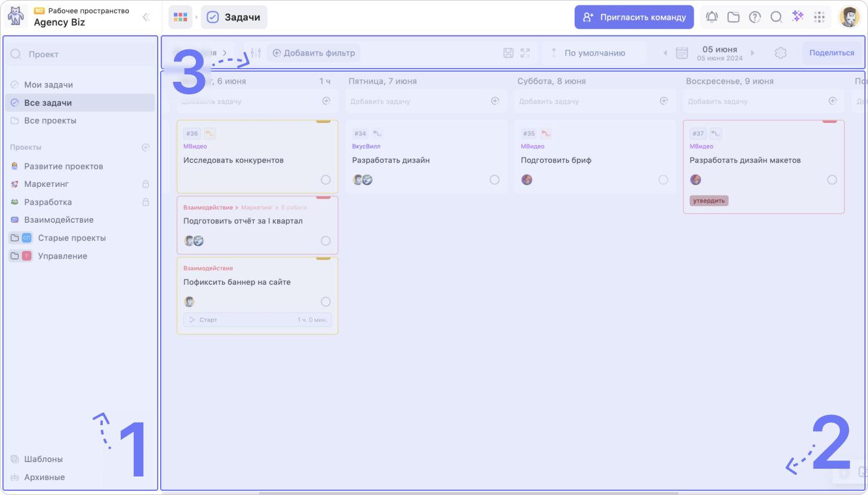Expand the 'Старые проекты' folder

[x=15, y=238]
